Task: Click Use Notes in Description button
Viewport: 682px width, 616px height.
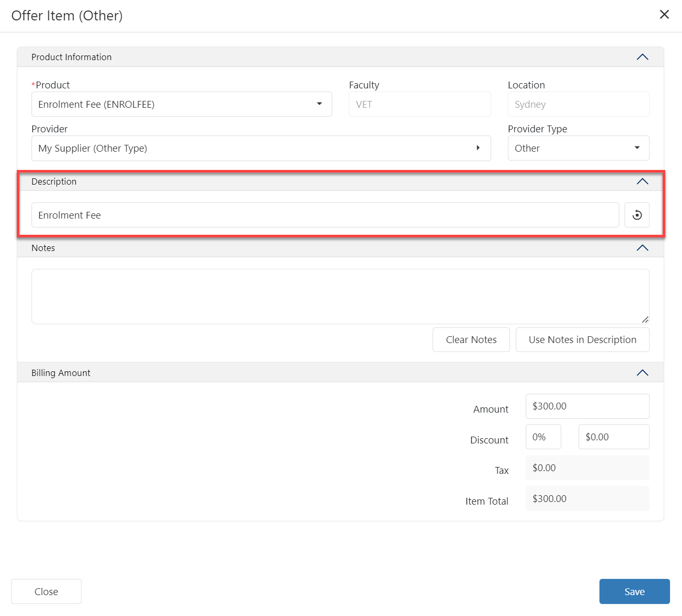Action: pyautogui.click(x=582, y=340)
